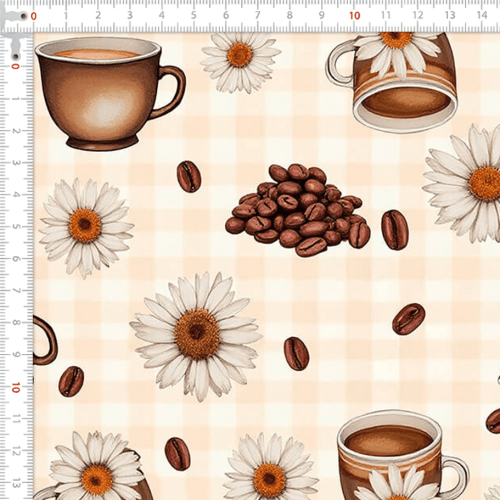This screenshot has width=500, height=500.
Task: Click the number 12 on the horizontal ruler
Action: [418, 15]
